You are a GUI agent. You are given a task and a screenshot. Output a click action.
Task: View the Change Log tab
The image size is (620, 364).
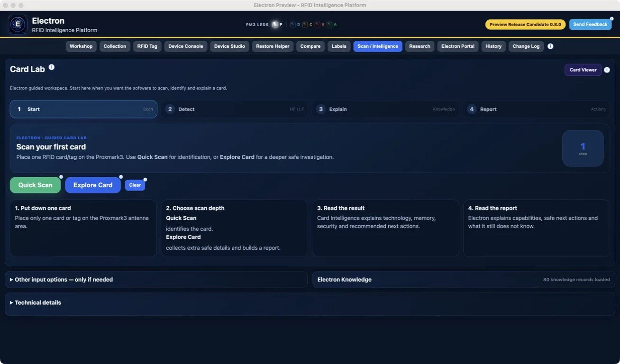pyautogui.click(x=526, y=46)
